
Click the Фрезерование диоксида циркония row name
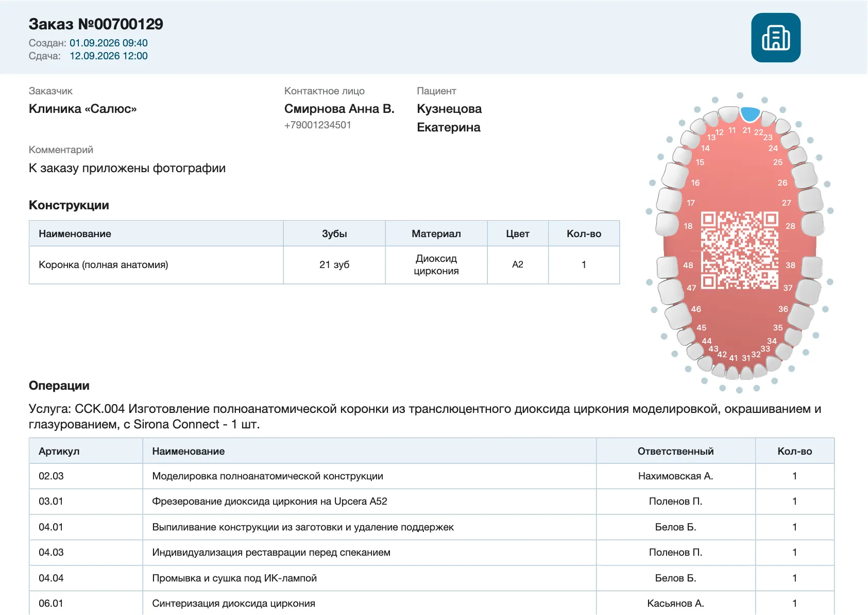pyautogui.click(x=269, y=501)
